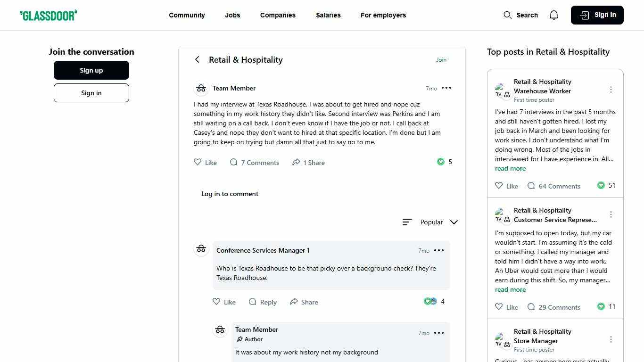This screenshot has height=362, width=644.
Task: Click Join link for Retail & Hospitality
Action: point(441,60)
